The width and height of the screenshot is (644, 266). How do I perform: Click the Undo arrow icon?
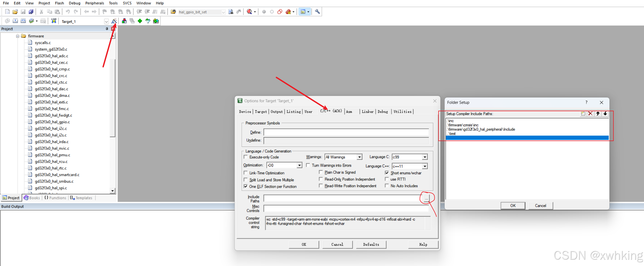(68, 12)
